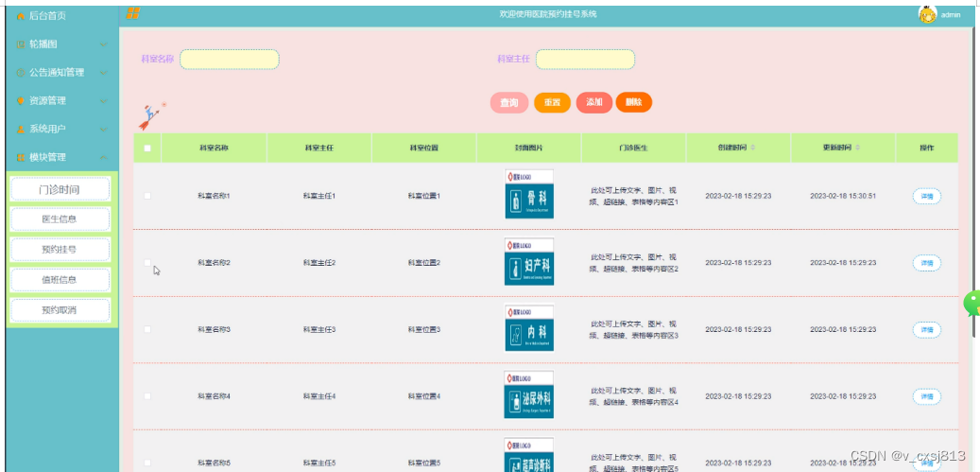
Task: Open the 医生信息 submenu item
Action: tap(60, 219)
